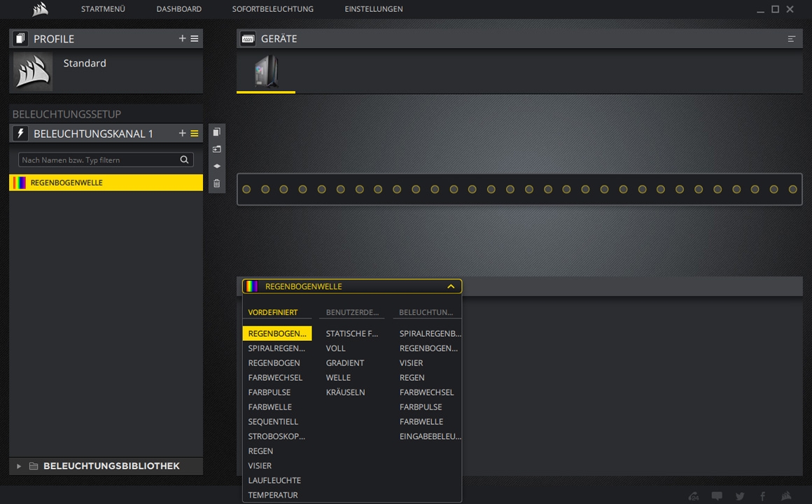Delete layer with the trash icon
The width and height of the screenshot is (812, 504).
point(217,183)
